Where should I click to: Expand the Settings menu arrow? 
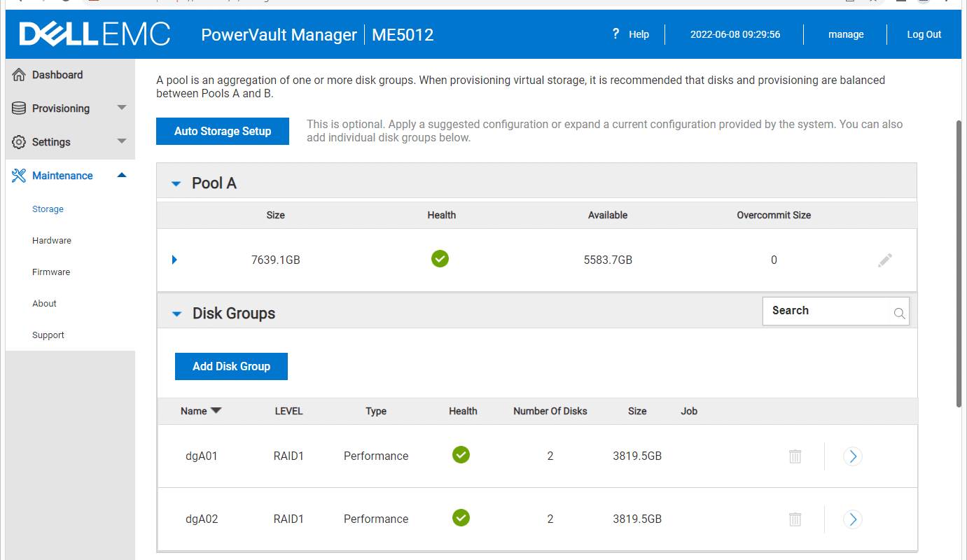[122, 141]
